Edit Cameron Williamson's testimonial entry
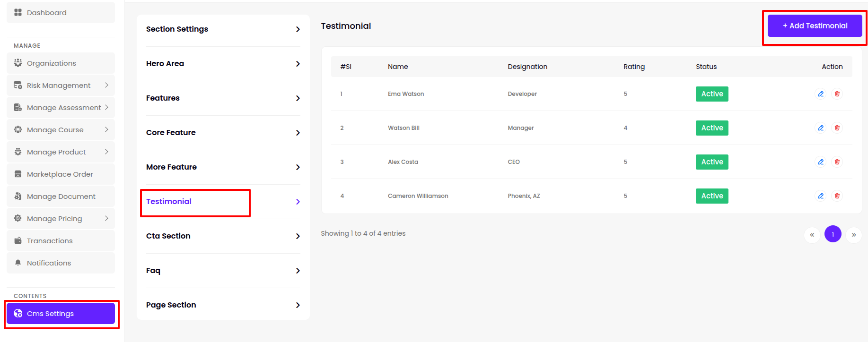The height and width of the screenshot is (342, 868). tap(821, 196)
